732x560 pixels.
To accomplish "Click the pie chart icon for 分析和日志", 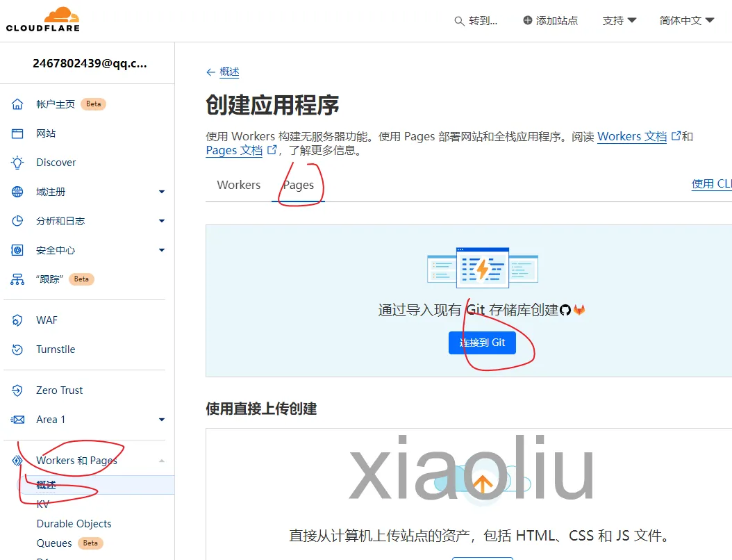I will pos(17,221).
